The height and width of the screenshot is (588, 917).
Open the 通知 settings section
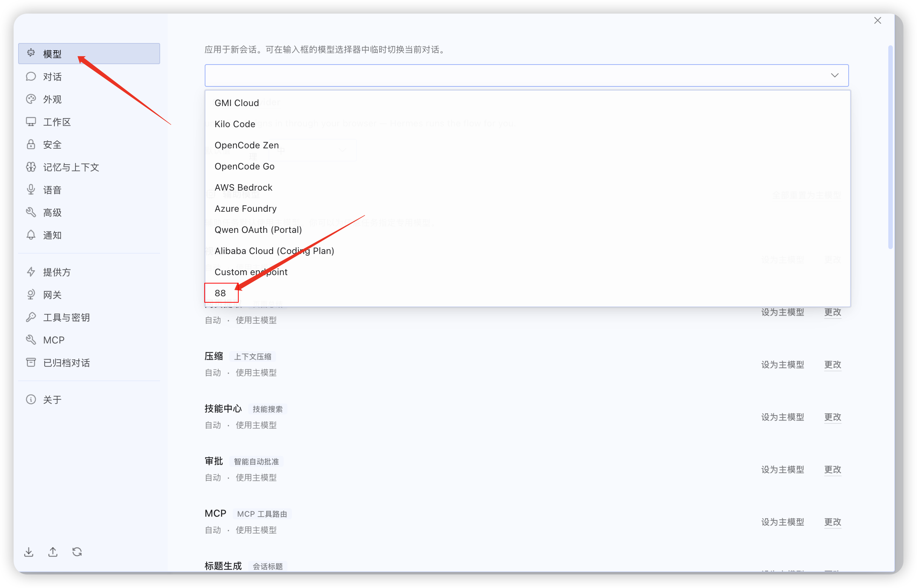(89, 235)
